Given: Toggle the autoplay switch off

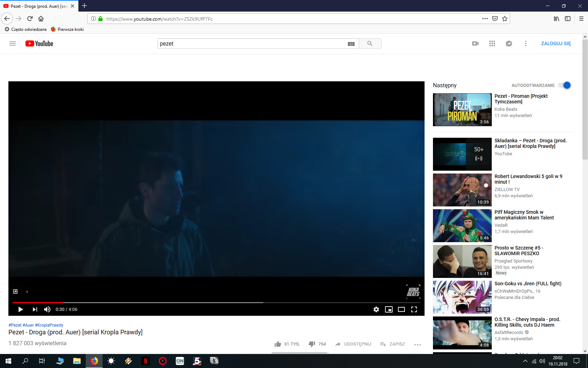Looking at the screenshot, I should 565,85.
